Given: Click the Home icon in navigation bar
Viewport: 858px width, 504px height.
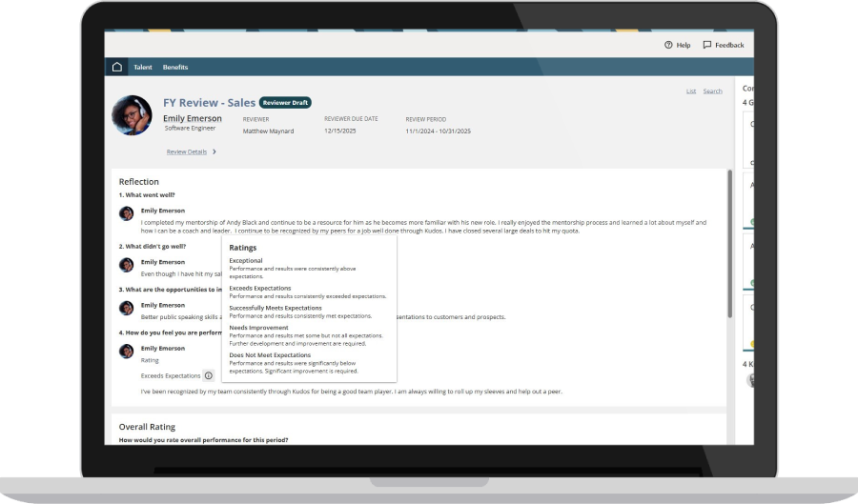Looking at the screenshot, I should (117, 67).
